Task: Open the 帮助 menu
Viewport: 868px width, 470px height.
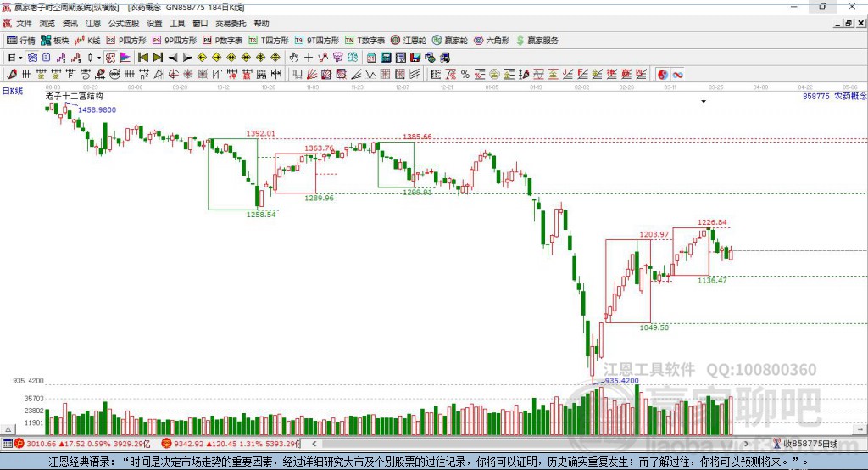Action: [x=261, y=23]
